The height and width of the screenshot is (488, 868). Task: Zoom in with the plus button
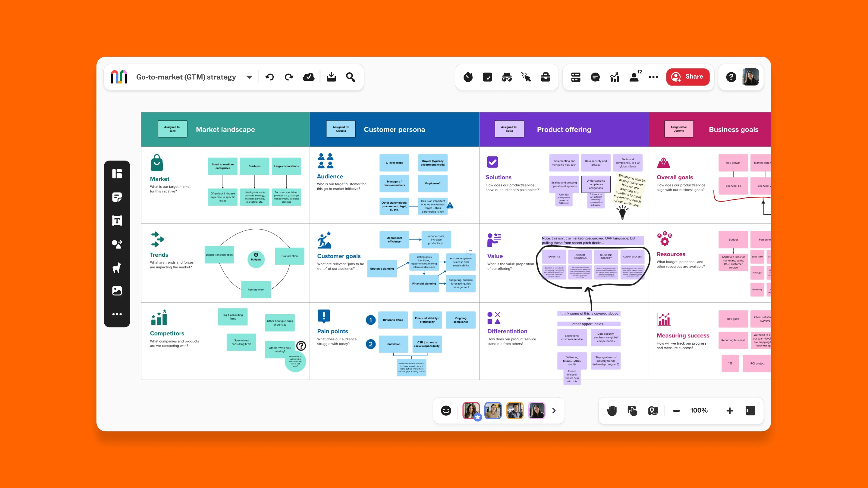[x=729, y=411]
